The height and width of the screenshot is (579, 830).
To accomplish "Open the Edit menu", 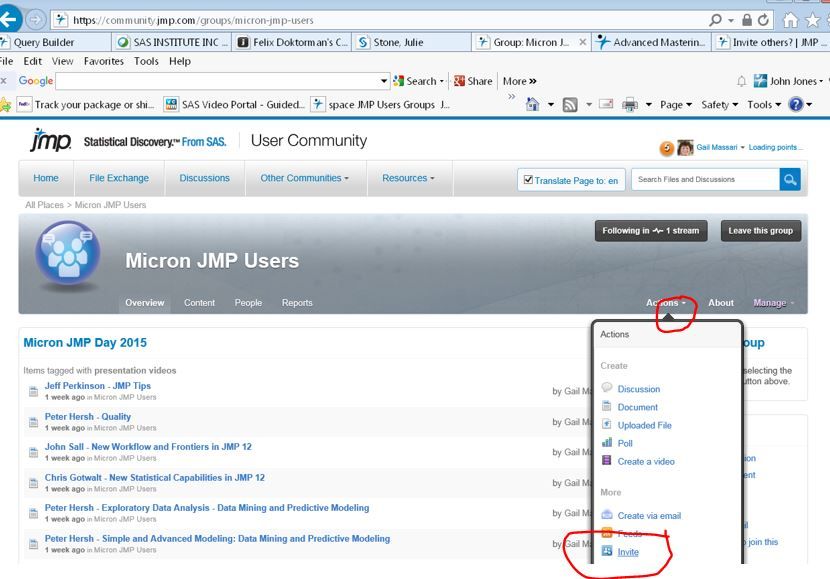I will click(x=32, y=61).
